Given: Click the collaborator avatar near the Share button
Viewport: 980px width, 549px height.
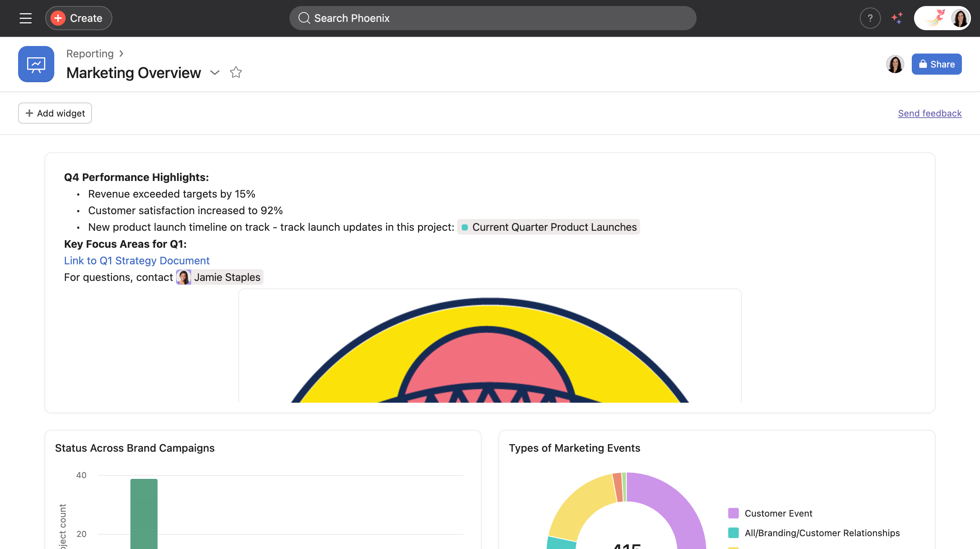Looking at the screenshot, I should (895, 64).
